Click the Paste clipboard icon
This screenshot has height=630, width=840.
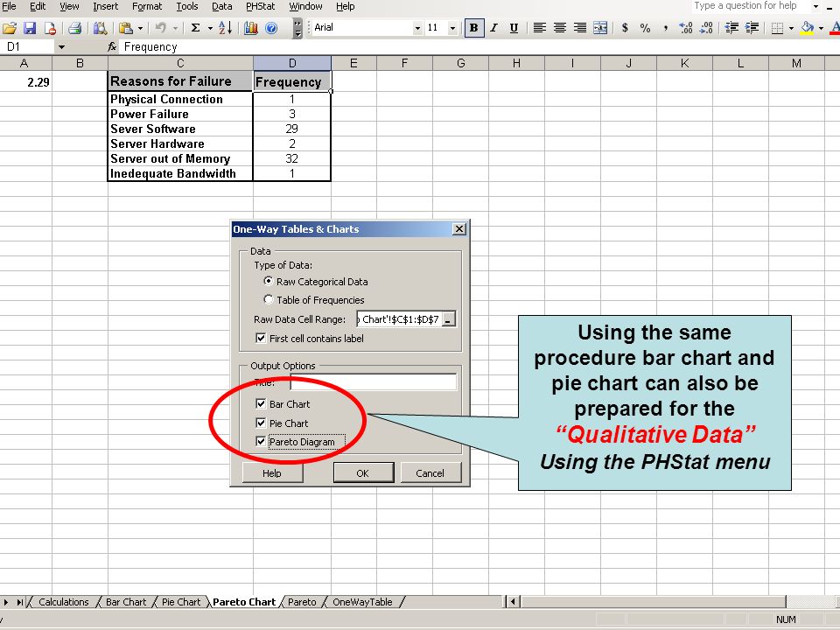pyautogui.click(x=125, y=28)
